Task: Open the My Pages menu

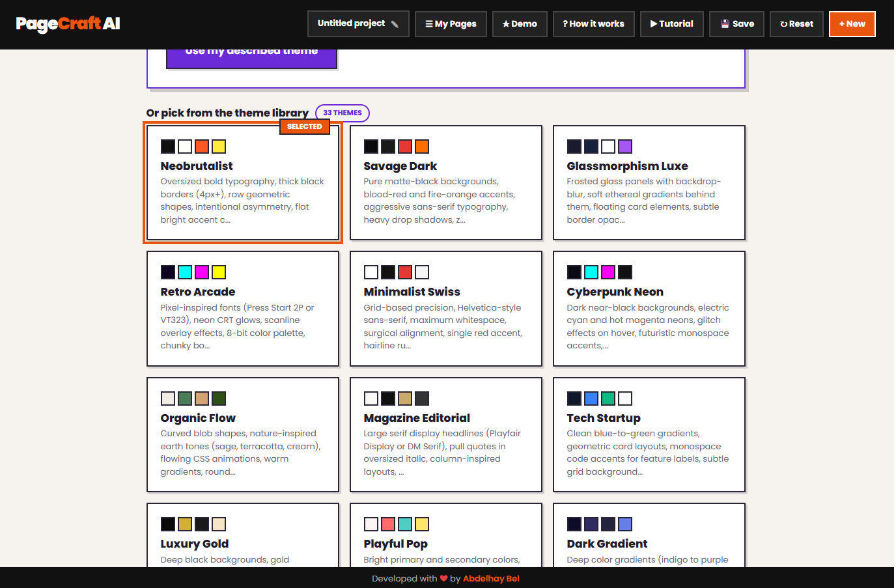Action: [x=451, y=24]
